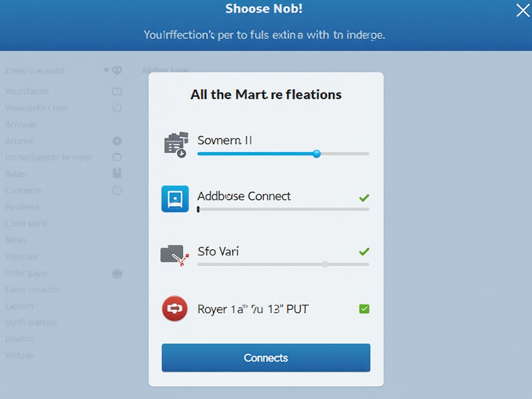
Task: Click the chat icon beside Enterrvieavond
Action: pyautogui.click(x=117, y=71)
